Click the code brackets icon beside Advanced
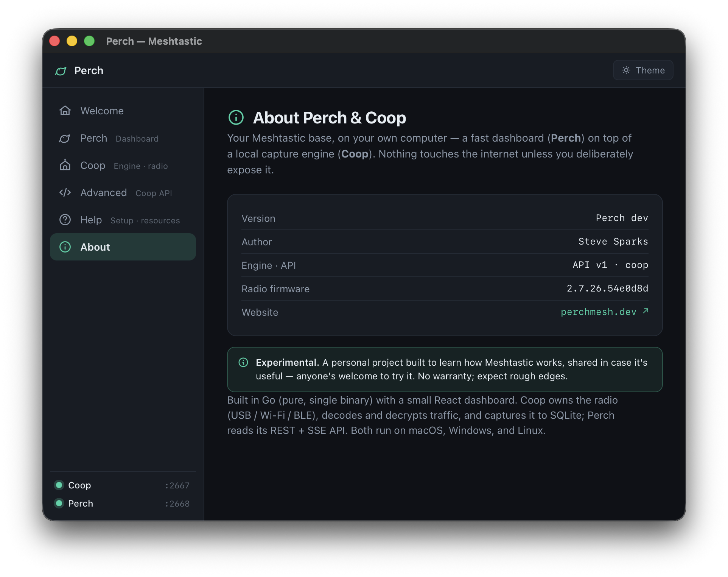This screenshot has width=728, height=577. (65, 192)
